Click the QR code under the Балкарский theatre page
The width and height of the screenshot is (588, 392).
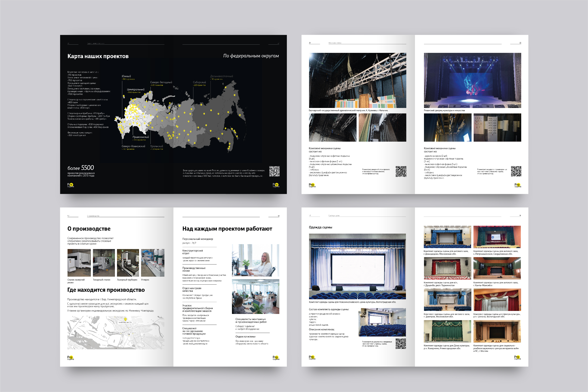coord(401,171)
